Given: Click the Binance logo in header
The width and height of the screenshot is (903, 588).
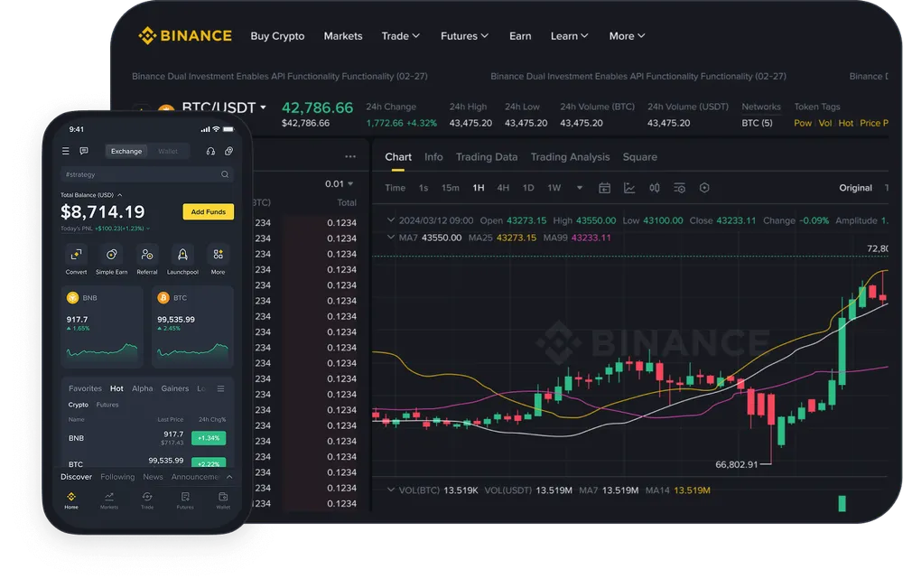Looking at the screenshot, I should (x=185, y=36).
